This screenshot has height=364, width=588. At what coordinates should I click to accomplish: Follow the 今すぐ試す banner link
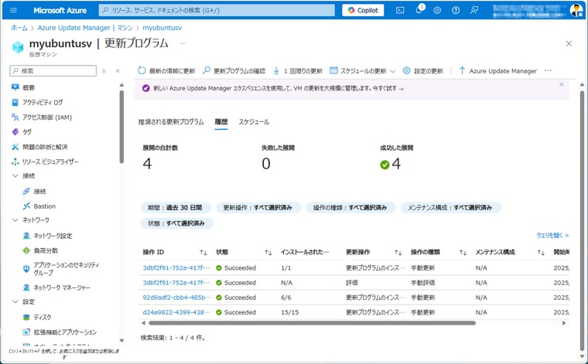pos(388,89)
